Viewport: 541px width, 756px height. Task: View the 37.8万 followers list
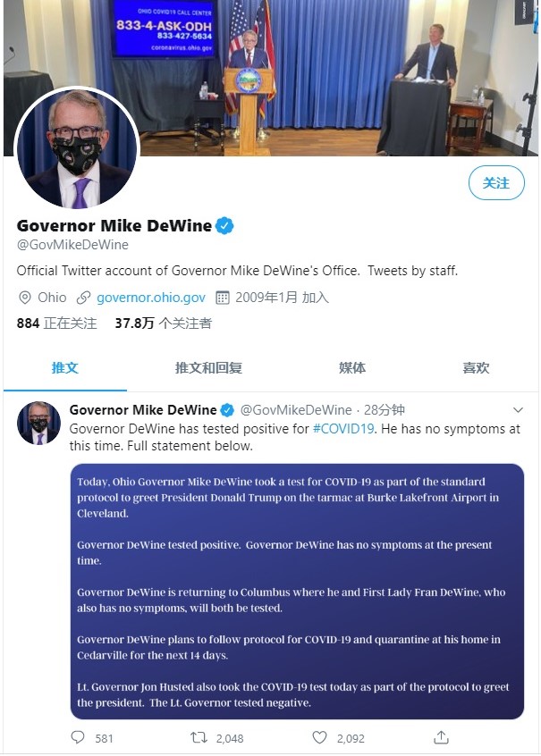163,323
